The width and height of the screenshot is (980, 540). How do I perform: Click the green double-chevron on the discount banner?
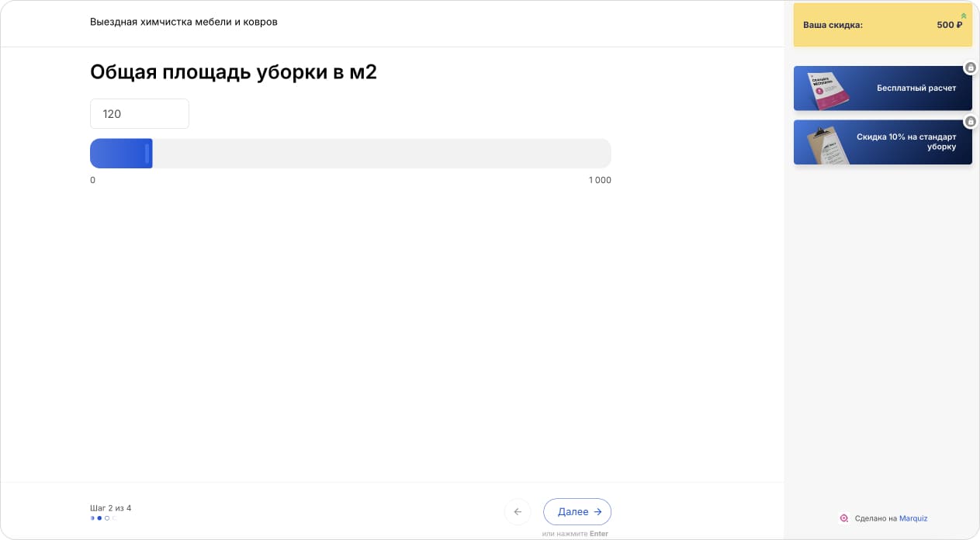(x=963, y=14)
